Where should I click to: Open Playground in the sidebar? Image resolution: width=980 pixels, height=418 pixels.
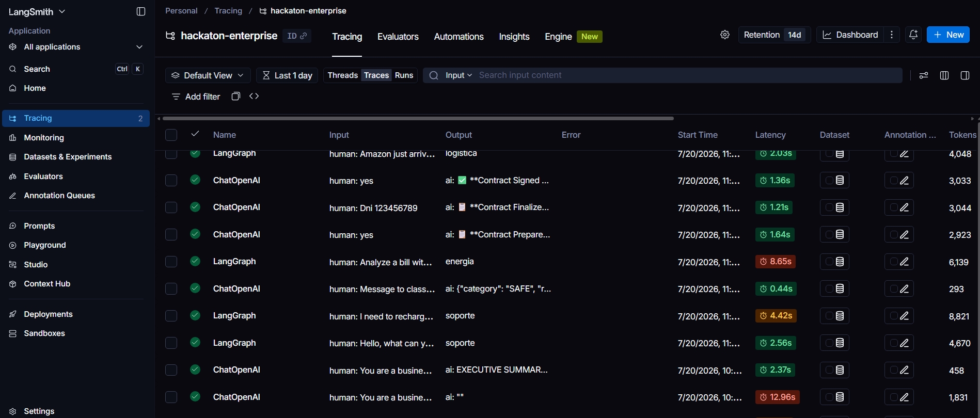pos(45,245)
